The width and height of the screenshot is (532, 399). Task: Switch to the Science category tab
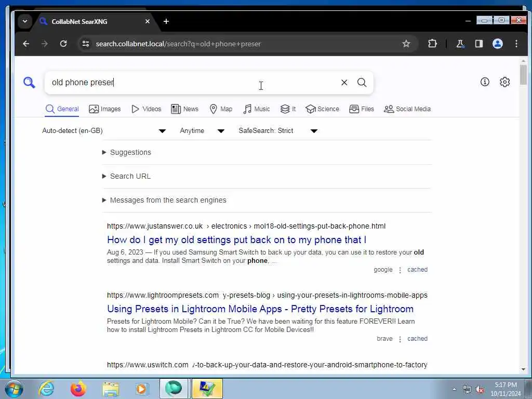pyautogui.click(x=322, y=109)
